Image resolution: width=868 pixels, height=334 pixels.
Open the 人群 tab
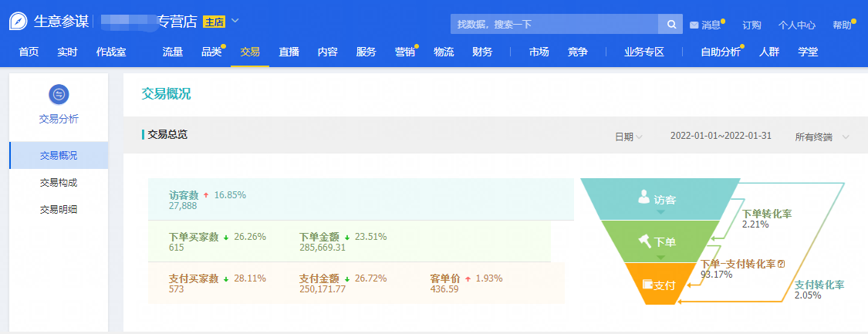click(x=769, y=52)
